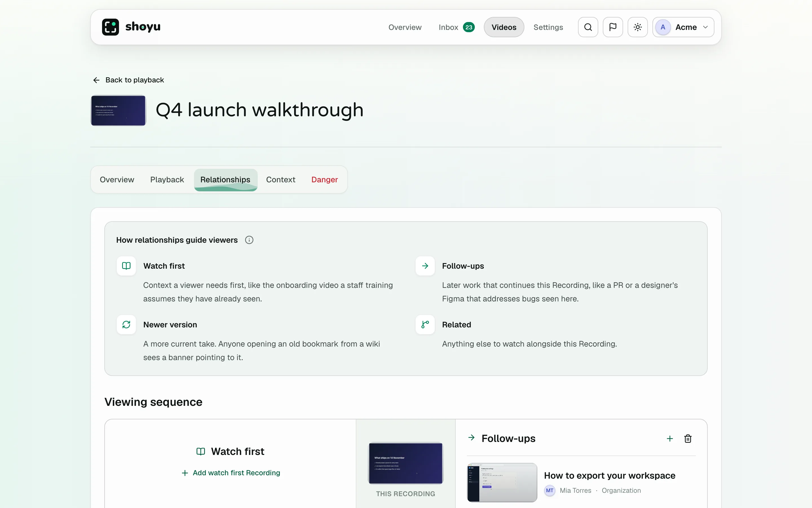812x508 pixels.
Task: Click info icon beside How relationships guide viewers
Action: 249,240
